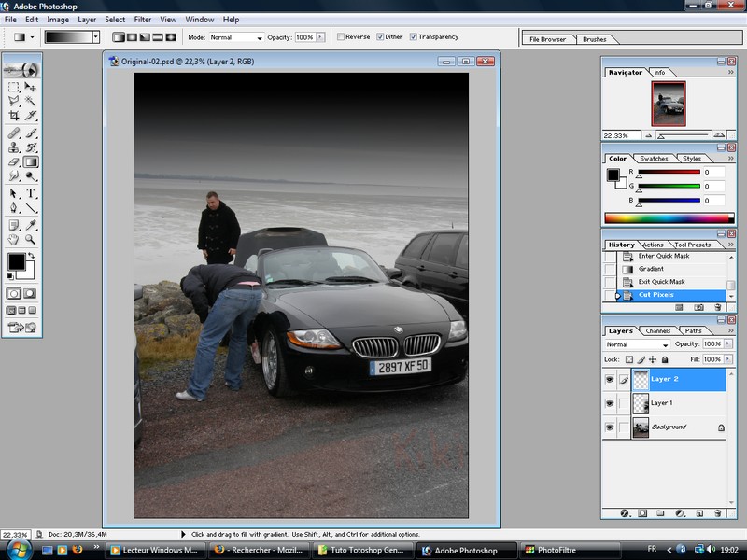747x560 pixels.
Task: Open the File Browser tab
Action: pos(547,39)
